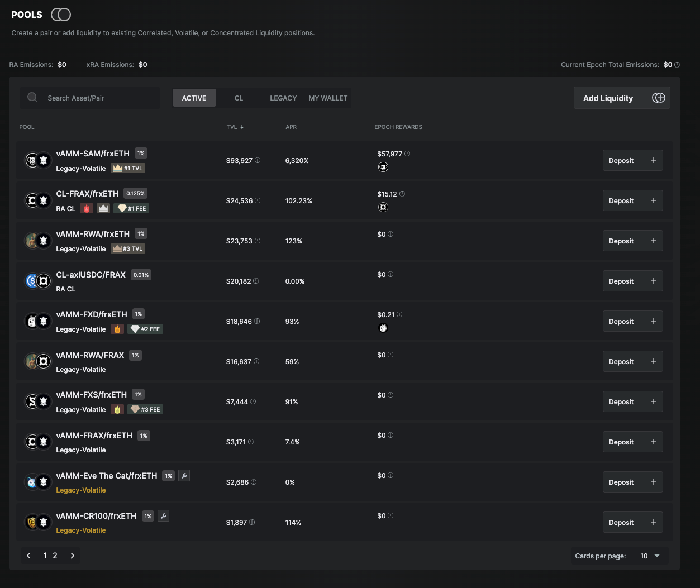The image size is (700, 588).
Task: Focus the Search Asset/Pair field
Action: (x=101, y=98)
